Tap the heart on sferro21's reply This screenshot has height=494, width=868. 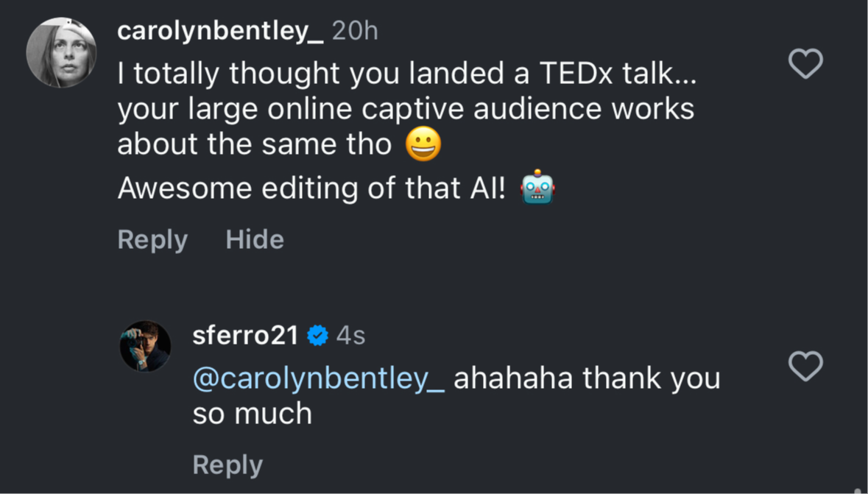(x=805, y=366)
